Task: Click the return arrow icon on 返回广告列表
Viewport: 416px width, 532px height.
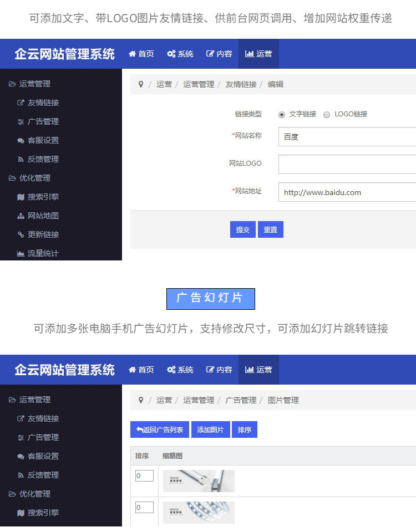Action: [139, 429]
